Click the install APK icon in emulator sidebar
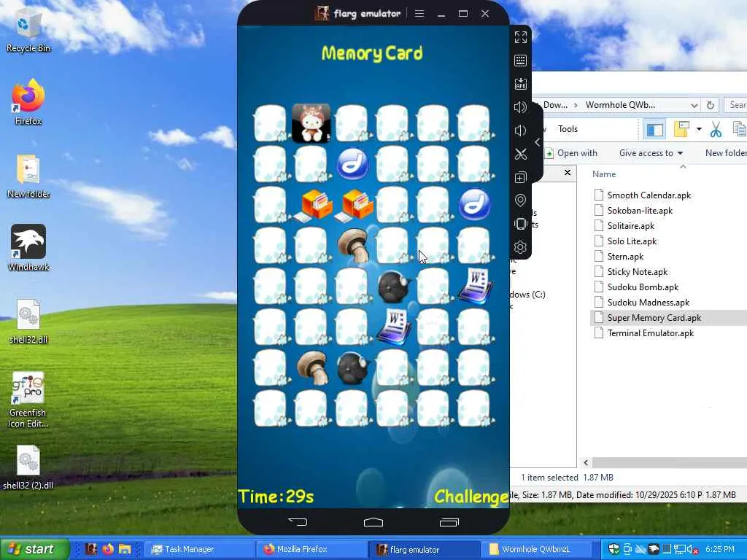The height and width of the screenshot is (560, 747). point(521,84)
